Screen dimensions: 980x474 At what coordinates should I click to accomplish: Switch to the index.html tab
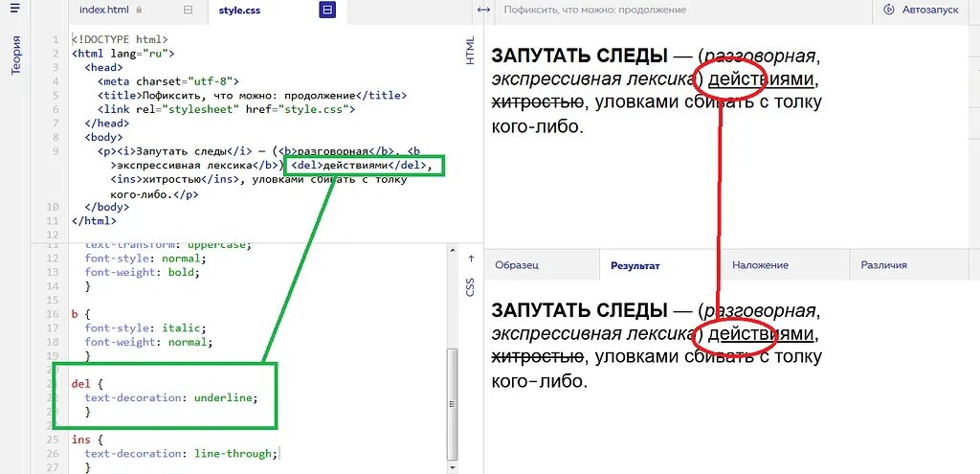(x=105, y=10)
